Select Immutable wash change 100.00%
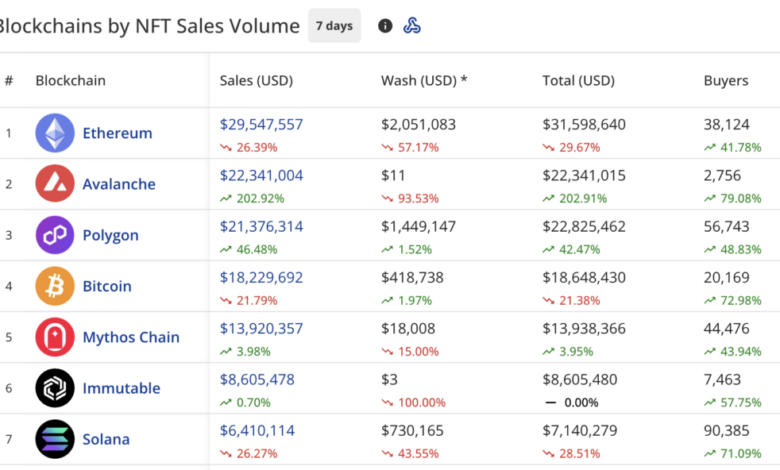 421,402
